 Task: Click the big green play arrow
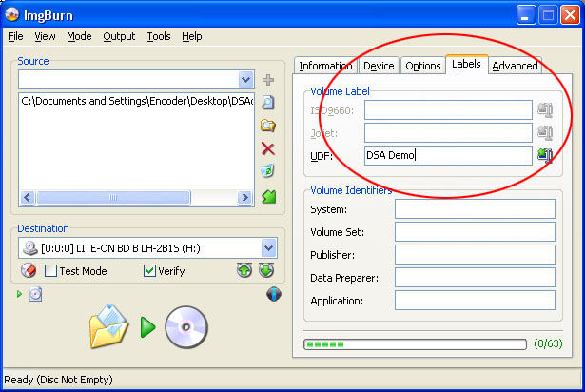[147, 327]
